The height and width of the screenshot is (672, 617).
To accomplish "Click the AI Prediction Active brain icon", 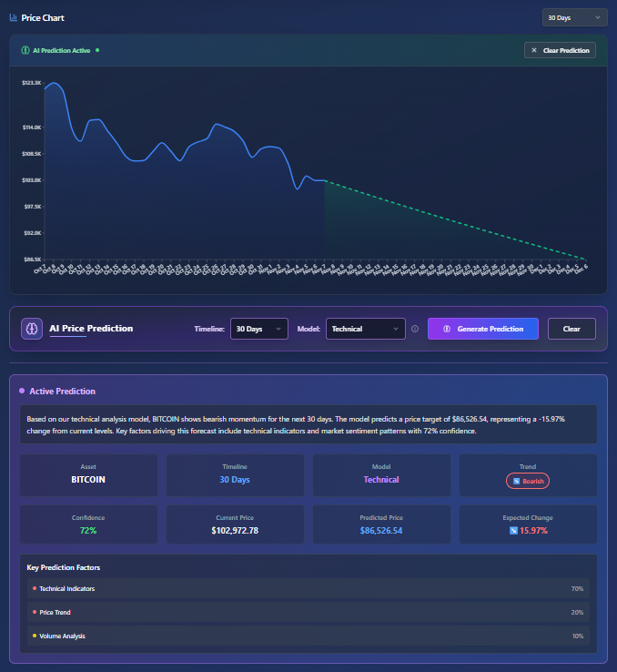I will click(25, 50).
